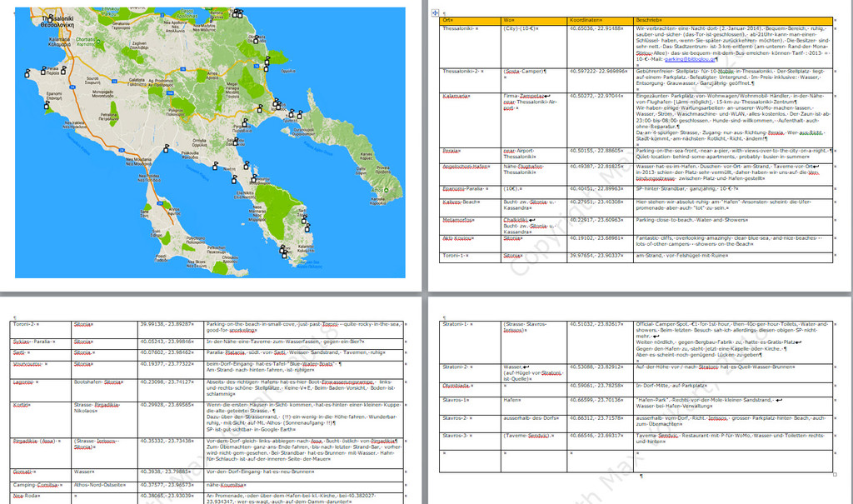Screen dimensions: 853x504
Task: Click coordinates "40.37577, 23.96573"
Action: [167, 485]
